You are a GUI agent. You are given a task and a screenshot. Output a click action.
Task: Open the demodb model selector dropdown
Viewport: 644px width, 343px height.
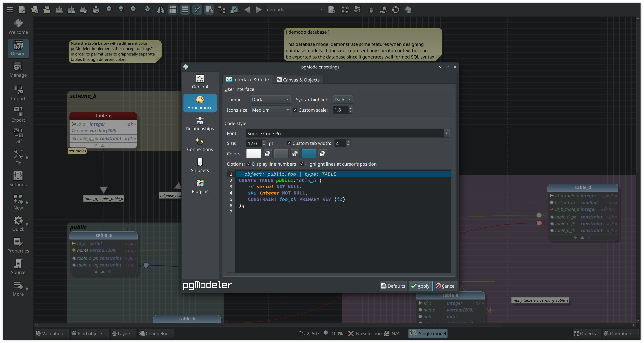(295, 10)
